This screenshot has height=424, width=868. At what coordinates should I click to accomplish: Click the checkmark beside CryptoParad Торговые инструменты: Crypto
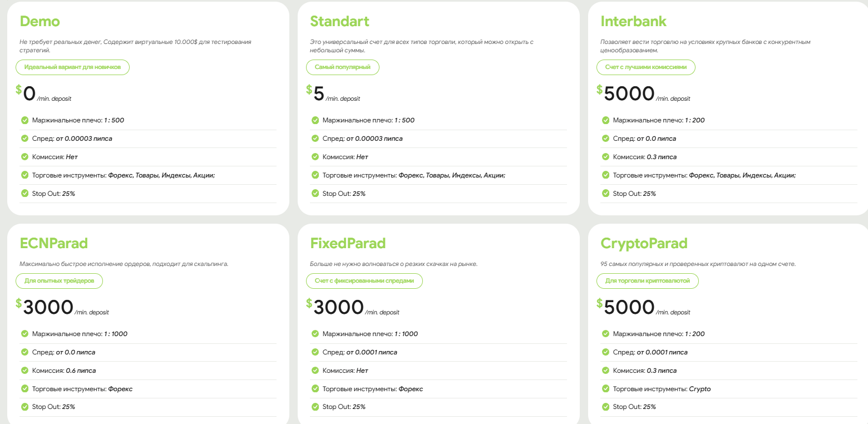coord(605,389)
